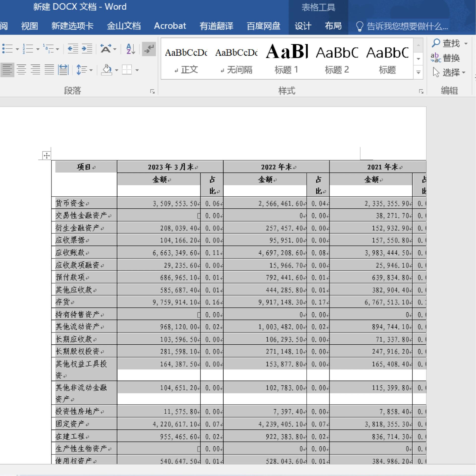Image resolution: width=476 pixels, height=476 pixels.
Task: Open table tools 设计 tab
Action: [303, 26]
